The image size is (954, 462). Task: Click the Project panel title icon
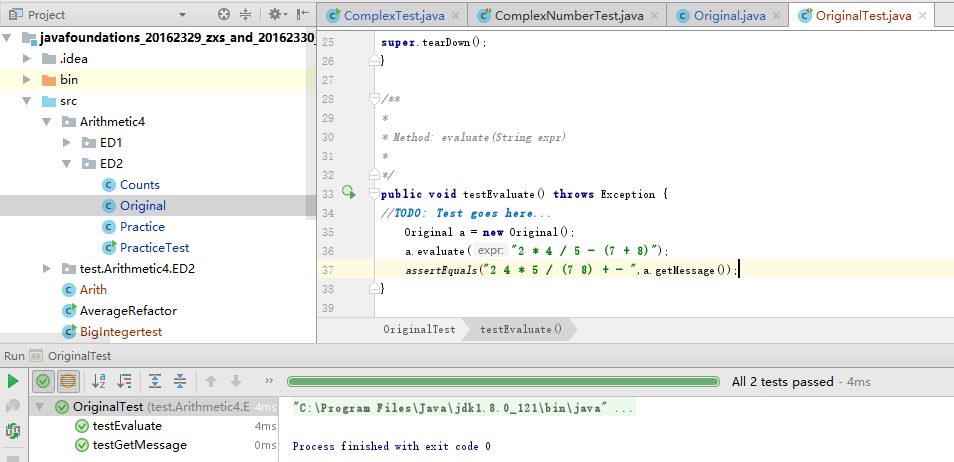point(16,15)
